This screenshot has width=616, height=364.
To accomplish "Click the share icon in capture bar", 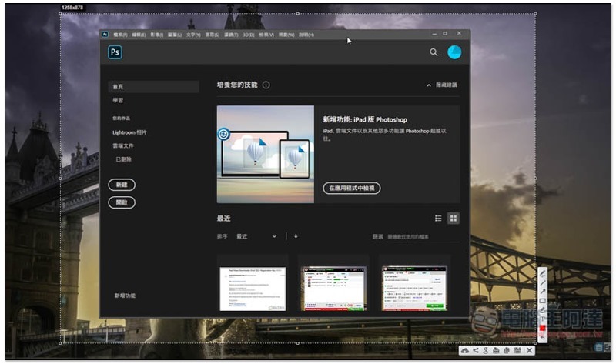I will point(475,351).
